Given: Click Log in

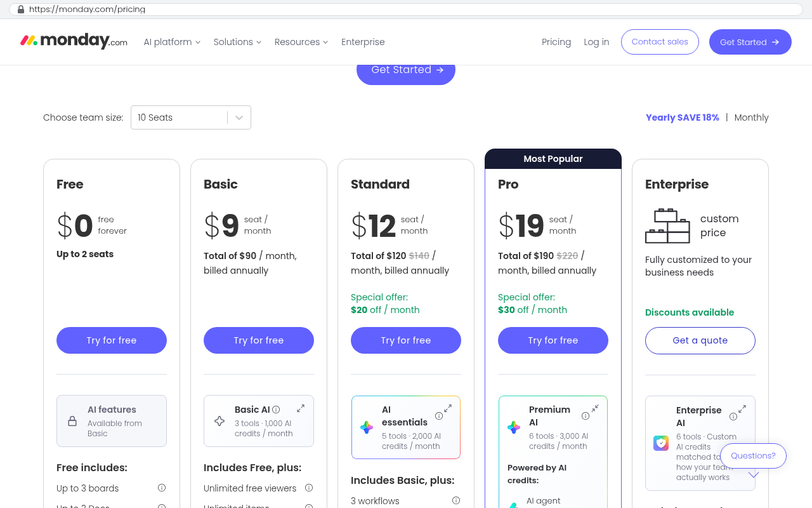Looking at the screenshot, I should click(596, 42).
